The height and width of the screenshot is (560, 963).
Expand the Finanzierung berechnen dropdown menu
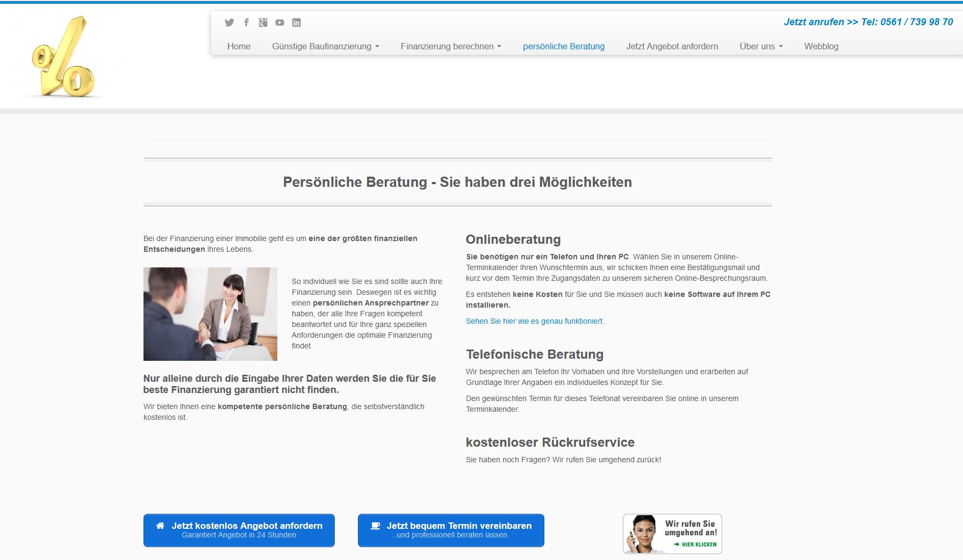click(450, 46)
